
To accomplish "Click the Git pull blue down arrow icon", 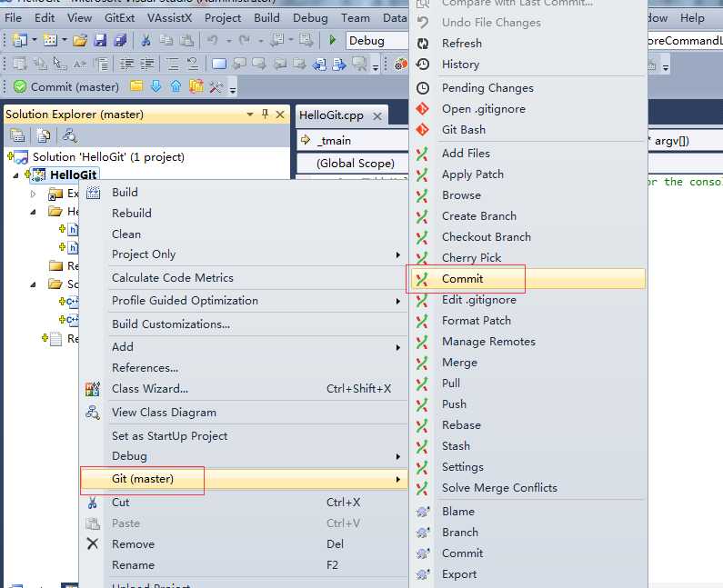I will tap(156, 86).
